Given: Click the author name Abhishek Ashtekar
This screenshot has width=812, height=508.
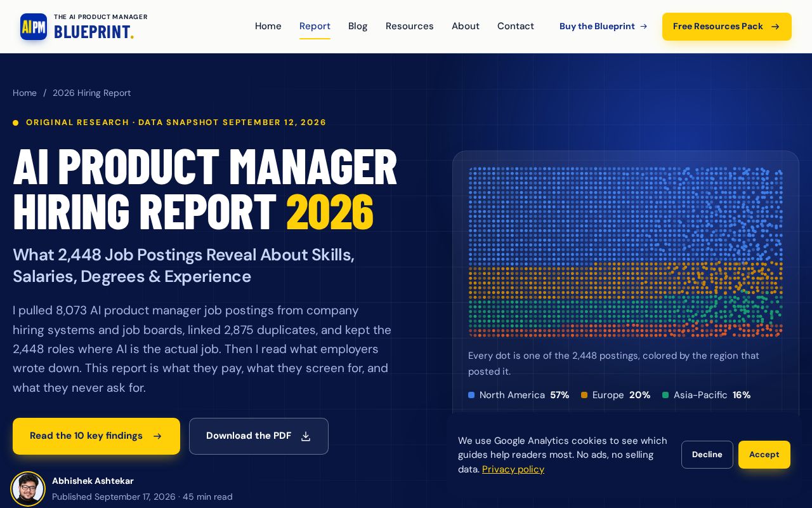Looking at the screenshot, I should pyautogui.click(x=93, y=481).
